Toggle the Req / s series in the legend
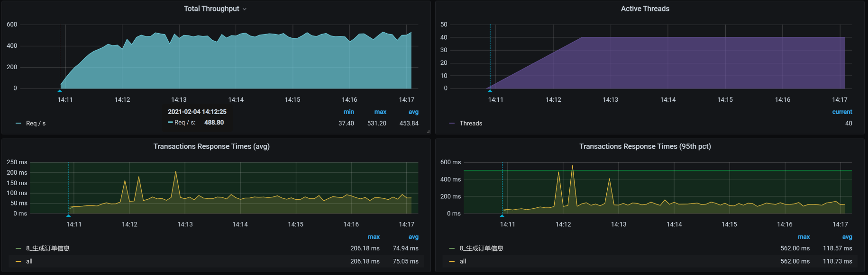 [36, 124]
